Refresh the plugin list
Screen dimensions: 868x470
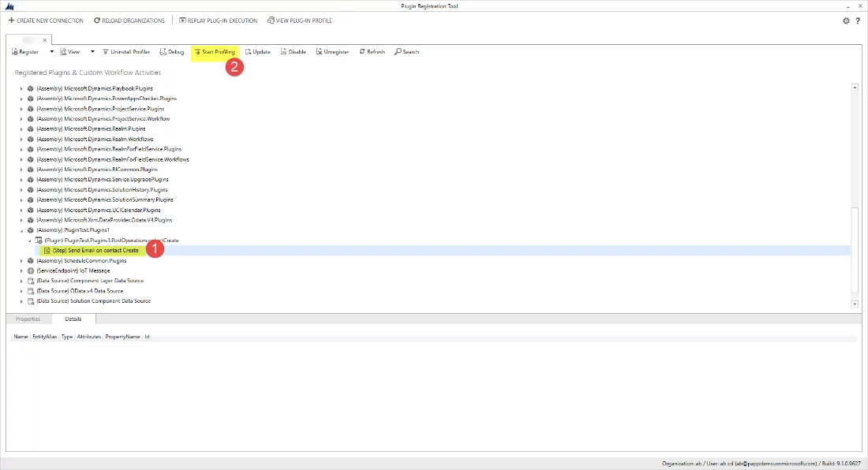coord(372,52)
